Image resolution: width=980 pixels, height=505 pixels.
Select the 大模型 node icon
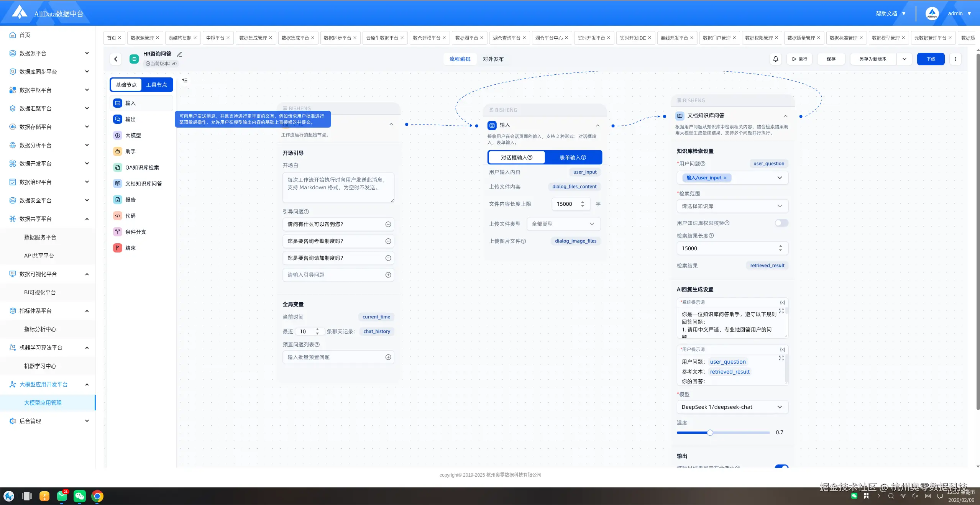click(x=118, y=135)
